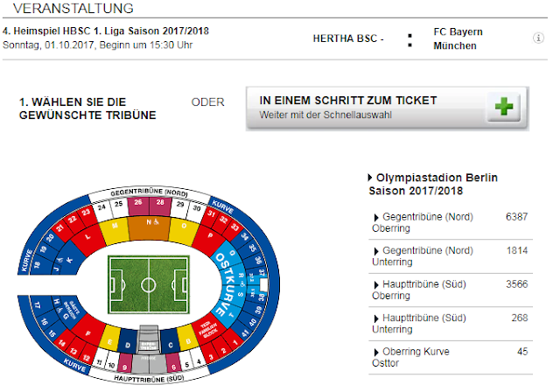This screenshot has width=560, height=392.
Task: Expand Haupttribüne (Süd) Unterring entry
Action: (x=376, y=318)
